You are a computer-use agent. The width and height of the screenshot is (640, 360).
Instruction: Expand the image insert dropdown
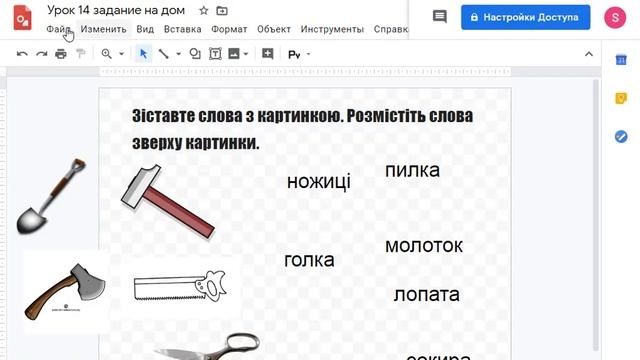(246, 54)
